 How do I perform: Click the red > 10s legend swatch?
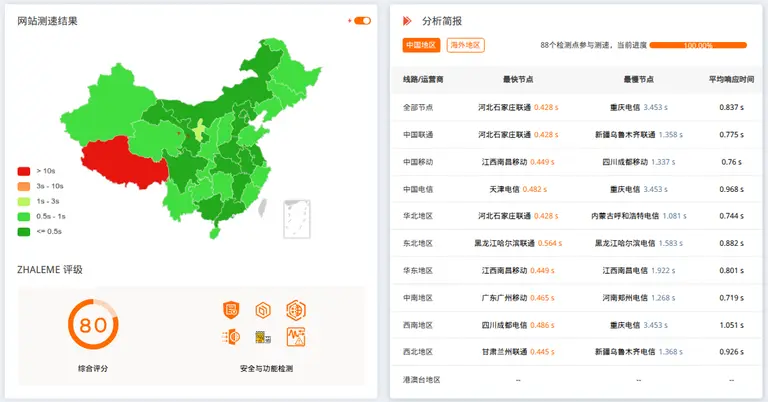[24, 171]
